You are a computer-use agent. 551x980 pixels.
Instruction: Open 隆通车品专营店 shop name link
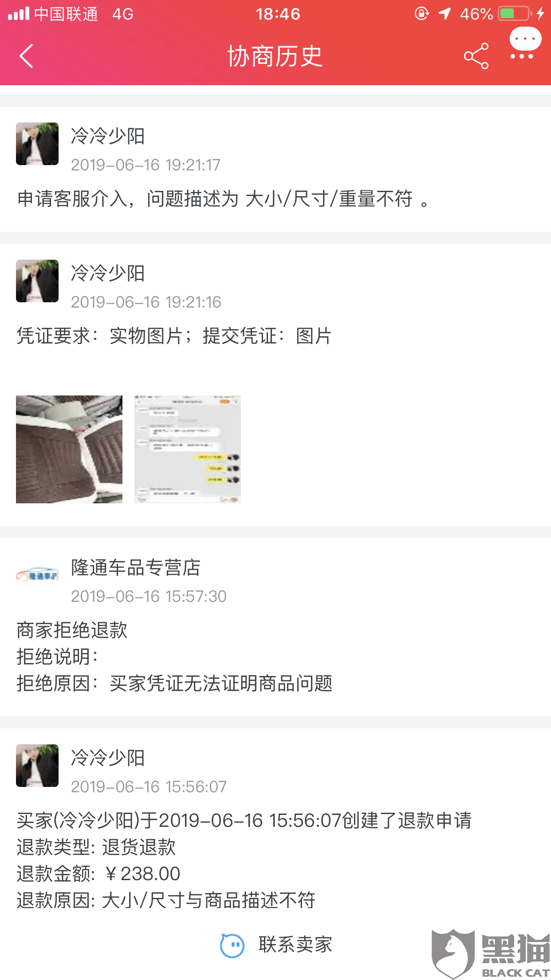pyautogui.click(x=136, y=568)
